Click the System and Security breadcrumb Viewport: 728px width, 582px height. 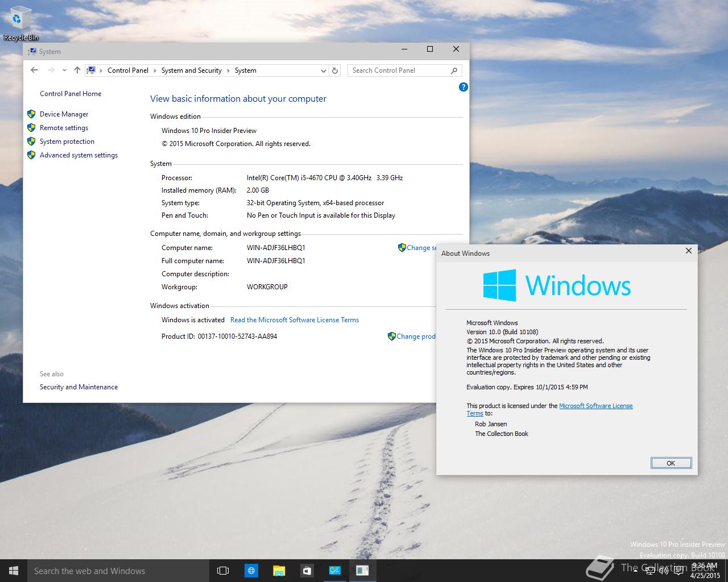click(192, 70)
